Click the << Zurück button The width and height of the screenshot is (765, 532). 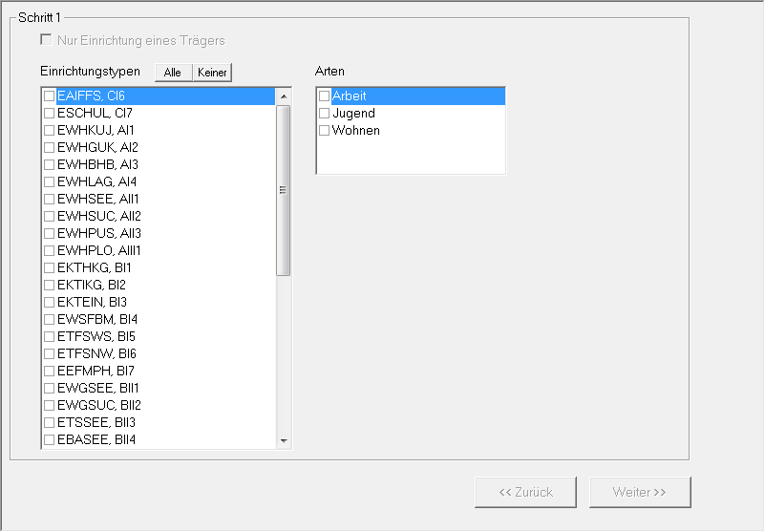pos(525,492)
